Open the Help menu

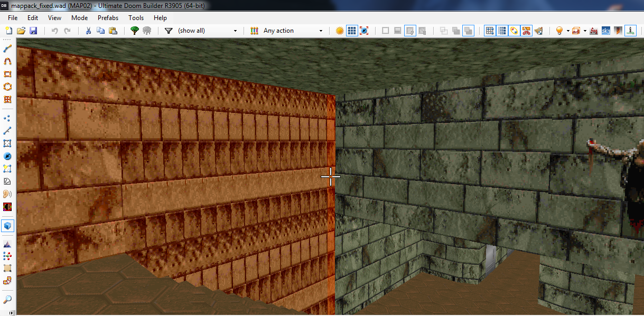point(160,17)
